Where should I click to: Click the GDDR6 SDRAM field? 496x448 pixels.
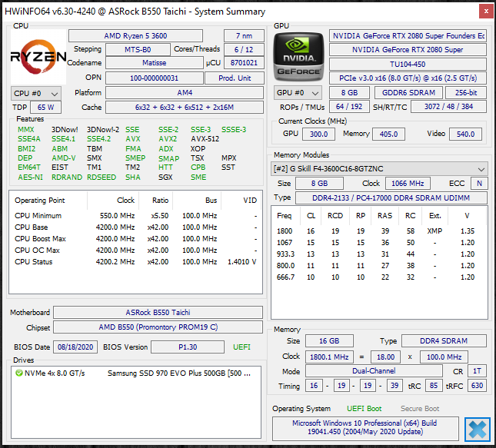coord(408,93)
